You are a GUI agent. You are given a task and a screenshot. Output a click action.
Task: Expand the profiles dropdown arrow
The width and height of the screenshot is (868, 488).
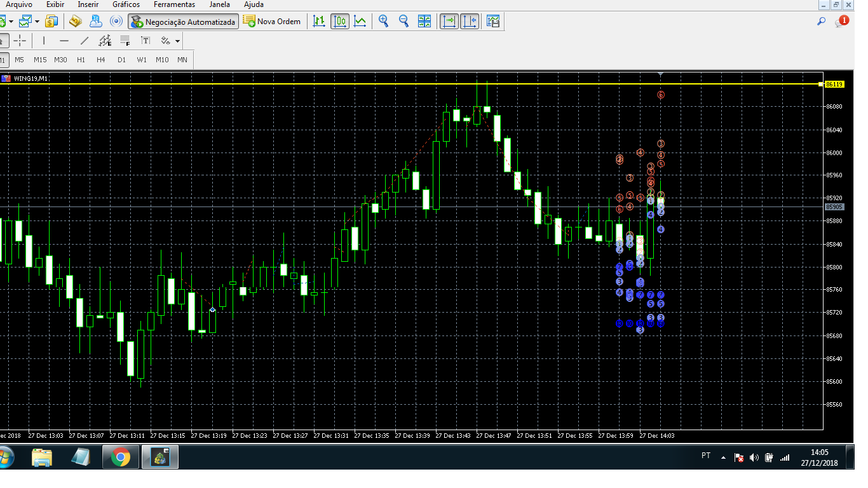point(37,22)
